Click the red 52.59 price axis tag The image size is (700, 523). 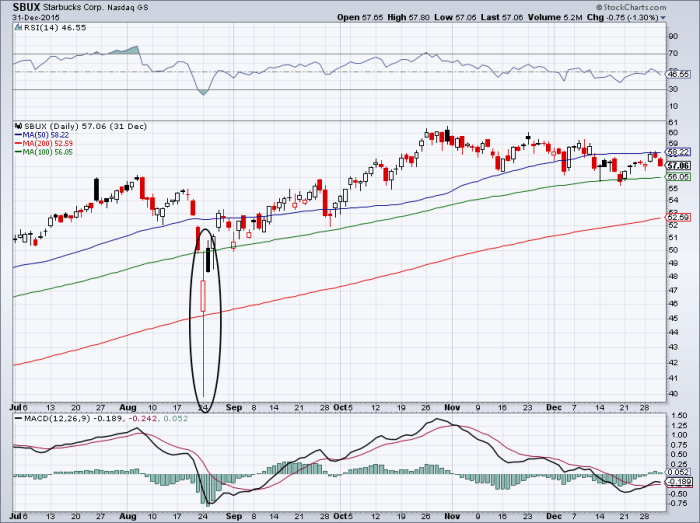point(678,217)
